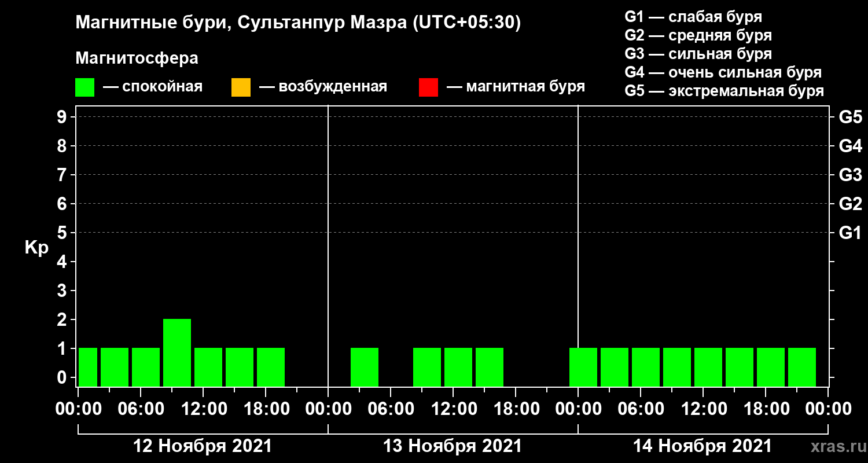The image size is (868, 463).
Task: Click the '12 Ноября 2021' date label
Action: (203, 446)
